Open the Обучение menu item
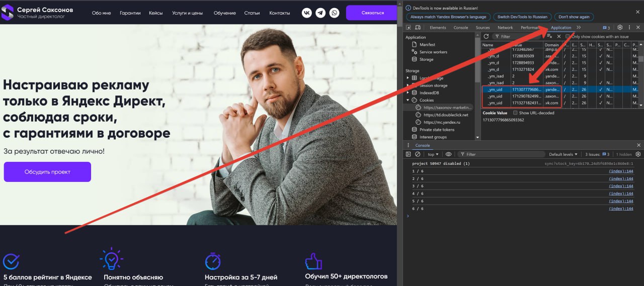This screenshot has height=286, width=644. tap(224, 13)
